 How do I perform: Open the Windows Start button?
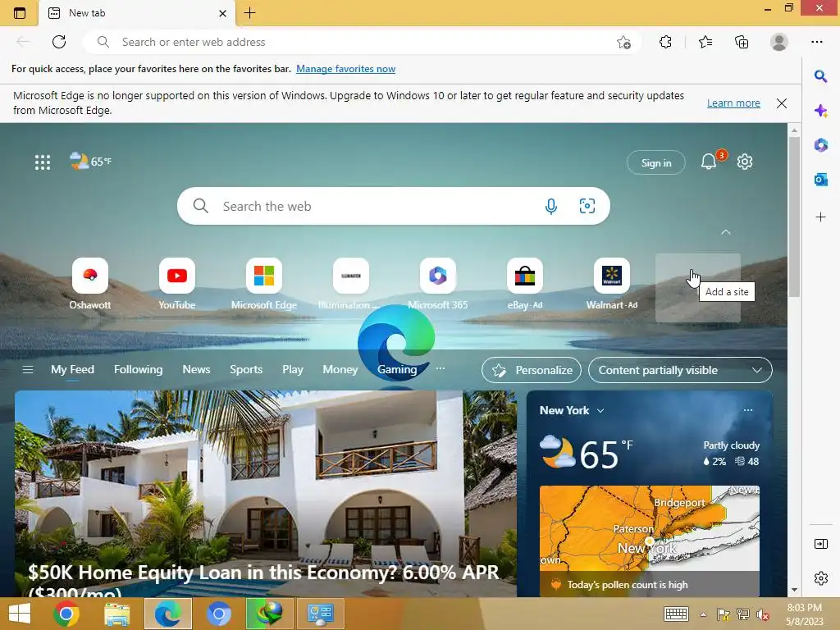20,614
